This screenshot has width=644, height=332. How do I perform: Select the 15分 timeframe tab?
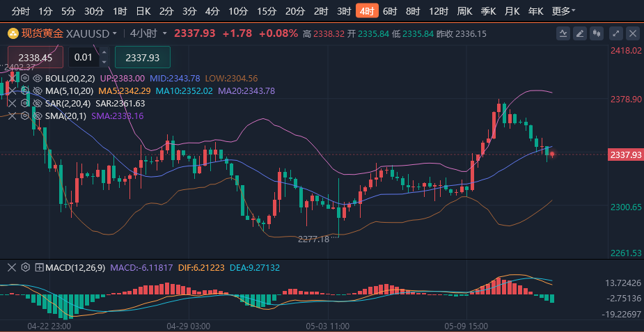click(267, 10)
